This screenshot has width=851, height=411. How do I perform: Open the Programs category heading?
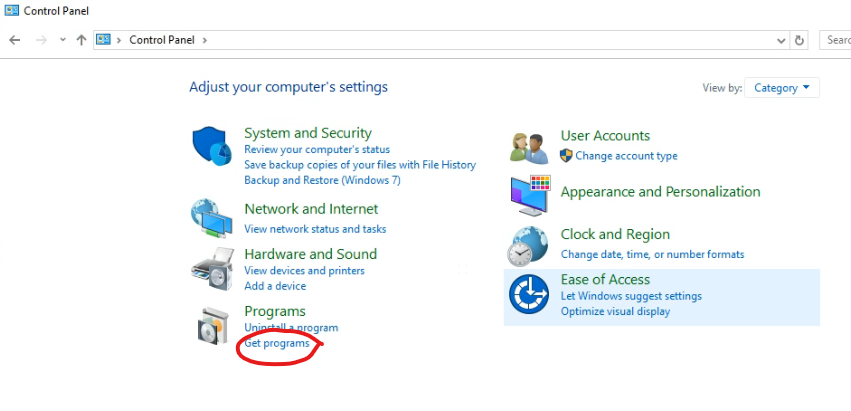coord(275,311)
